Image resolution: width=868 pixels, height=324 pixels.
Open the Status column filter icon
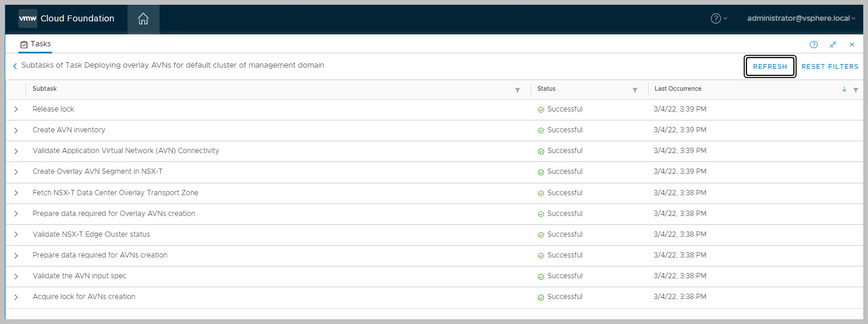pyautogui.click(x=635, y=90)
